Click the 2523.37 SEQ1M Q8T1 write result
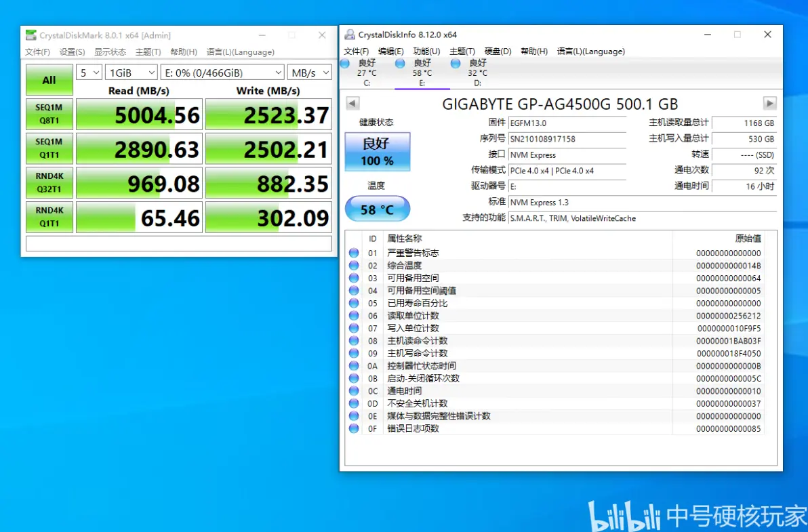The image size is (808, 532). pos(268,115)
